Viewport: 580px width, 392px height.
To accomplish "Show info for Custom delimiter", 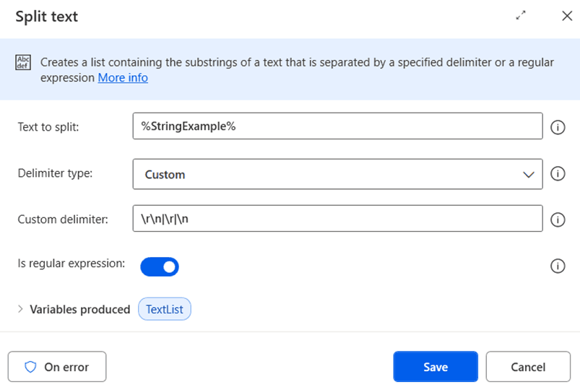I will [x=557, y=219].
